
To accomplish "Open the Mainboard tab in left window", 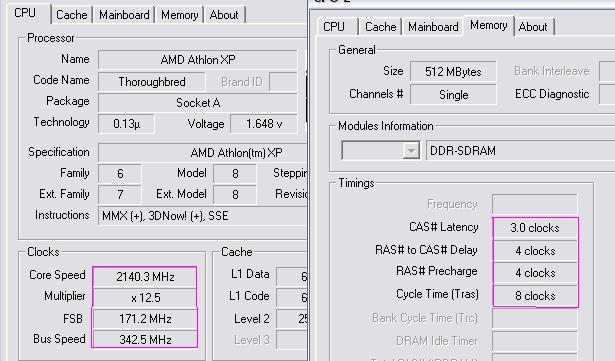I will click(124, 15).
